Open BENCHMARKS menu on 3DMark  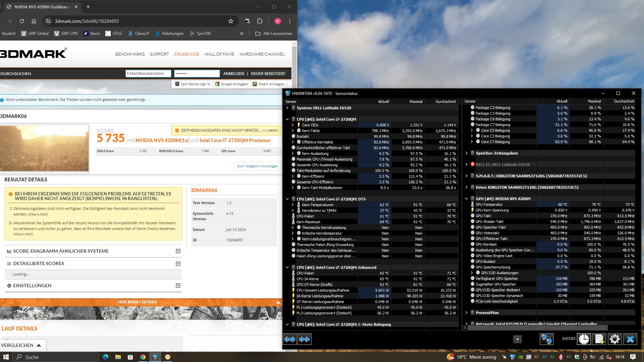coord(130,54)
